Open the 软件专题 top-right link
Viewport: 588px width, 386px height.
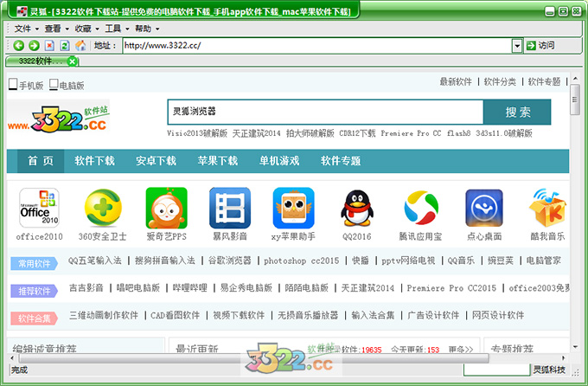(544, 81)
